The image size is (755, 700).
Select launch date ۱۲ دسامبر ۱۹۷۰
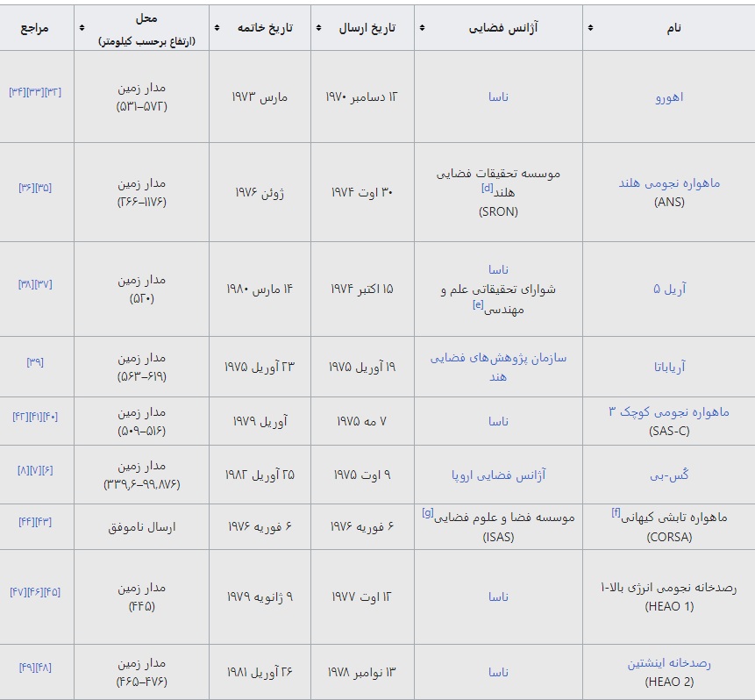tap(361, 97)
